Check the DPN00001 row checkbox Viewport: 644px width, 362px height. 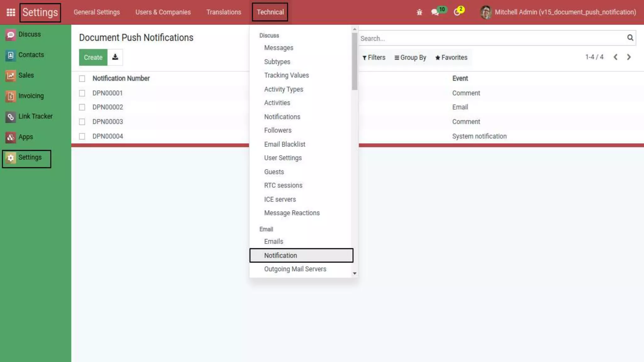tap(82, 93)
